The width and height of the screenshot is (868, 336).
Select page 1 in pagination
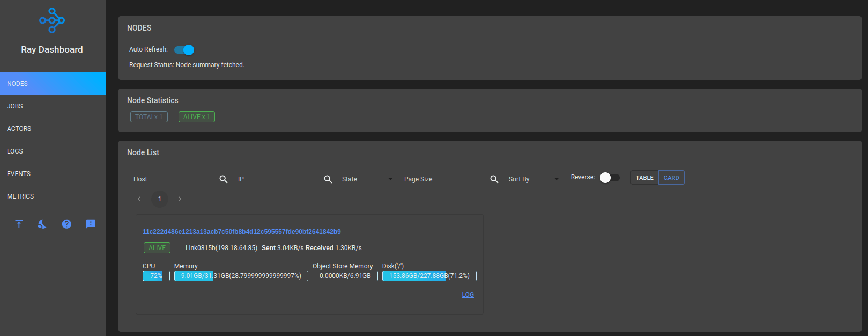click(x=160, y=199)
